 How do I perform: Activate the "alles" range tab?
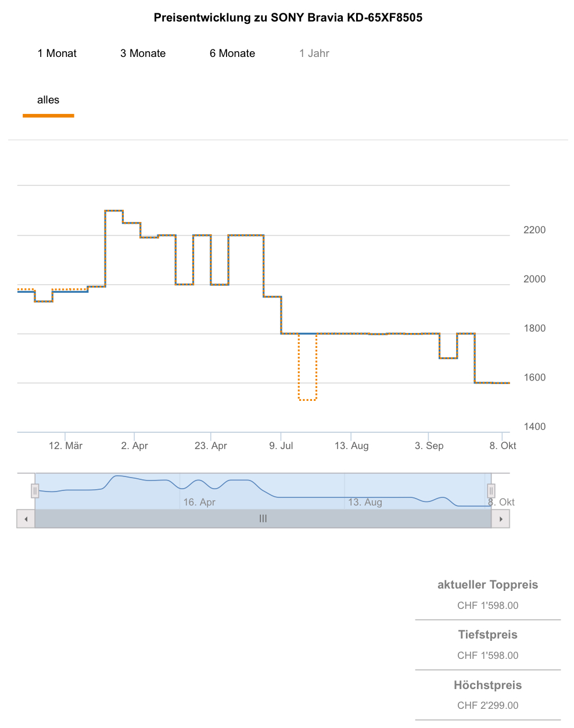[x=48, y=100]
